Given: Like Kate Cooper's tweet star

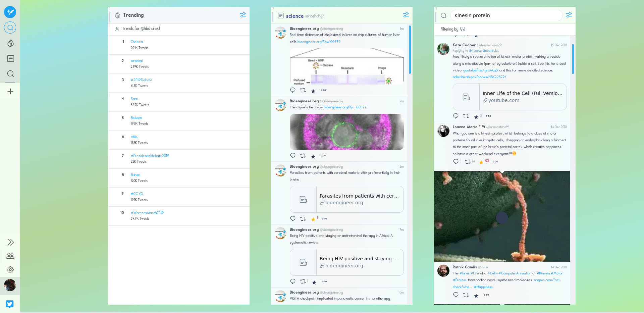Looking at the screenshot, I should pyautogui.click(x=476, y=117).
